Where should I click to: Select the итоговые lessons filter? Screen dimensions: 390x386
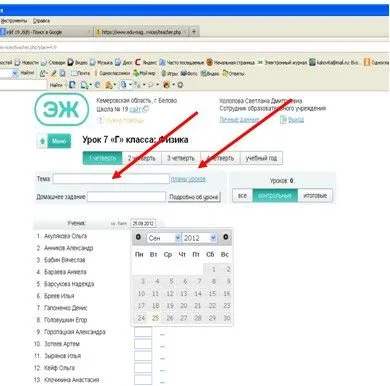pos(315,196)
